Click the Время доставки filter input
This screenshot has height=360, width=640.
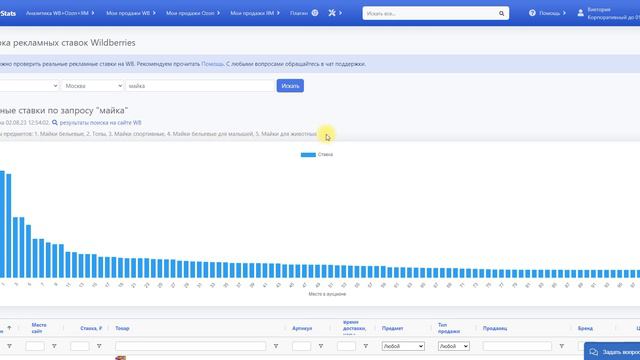coord(347,346)
